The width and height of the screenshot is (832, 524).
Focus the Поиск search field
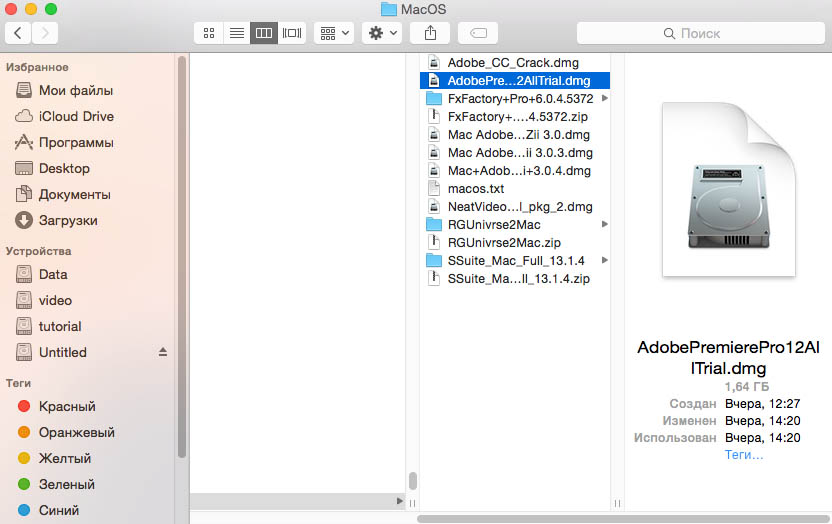pos(701,33)
